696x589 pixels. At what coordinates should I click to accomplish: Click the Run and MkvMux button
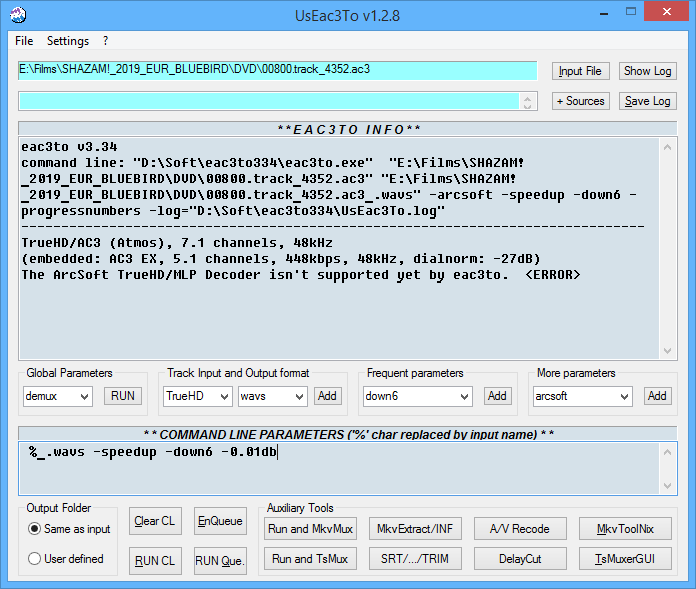310,529
